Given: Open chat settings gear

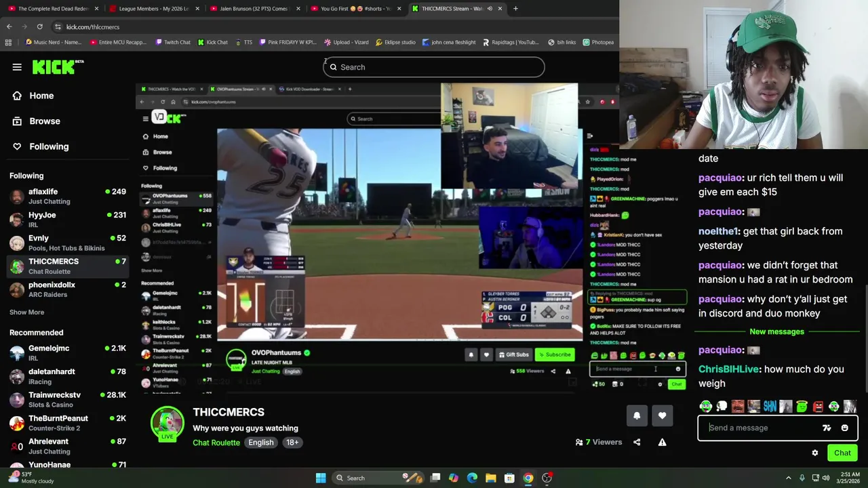Looking at the screenshot, I should tap(815, 453).
